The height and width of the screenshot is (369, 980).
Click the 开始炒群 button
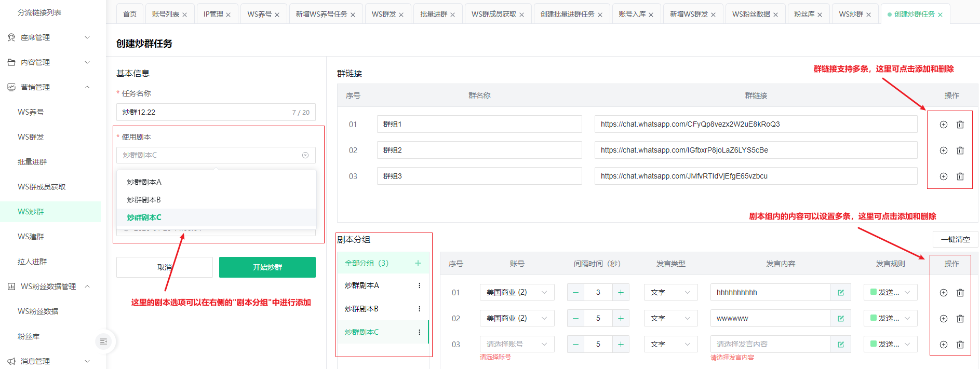click(x=267, y=267)
